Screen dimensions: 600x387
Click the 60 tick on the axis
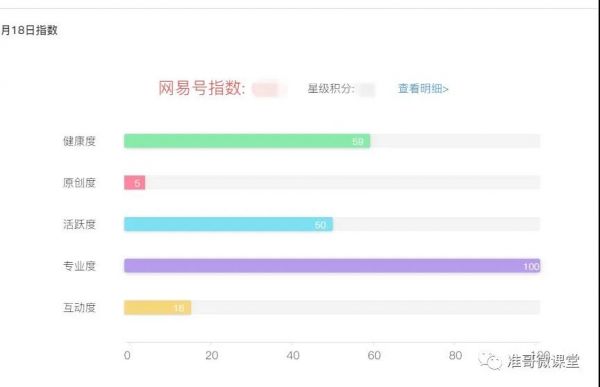click(x=374, y=356)
